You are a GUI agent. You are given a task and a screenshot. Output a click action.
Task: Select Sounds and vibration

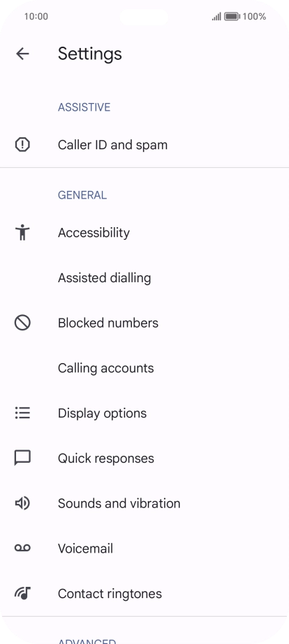point(144,503)
